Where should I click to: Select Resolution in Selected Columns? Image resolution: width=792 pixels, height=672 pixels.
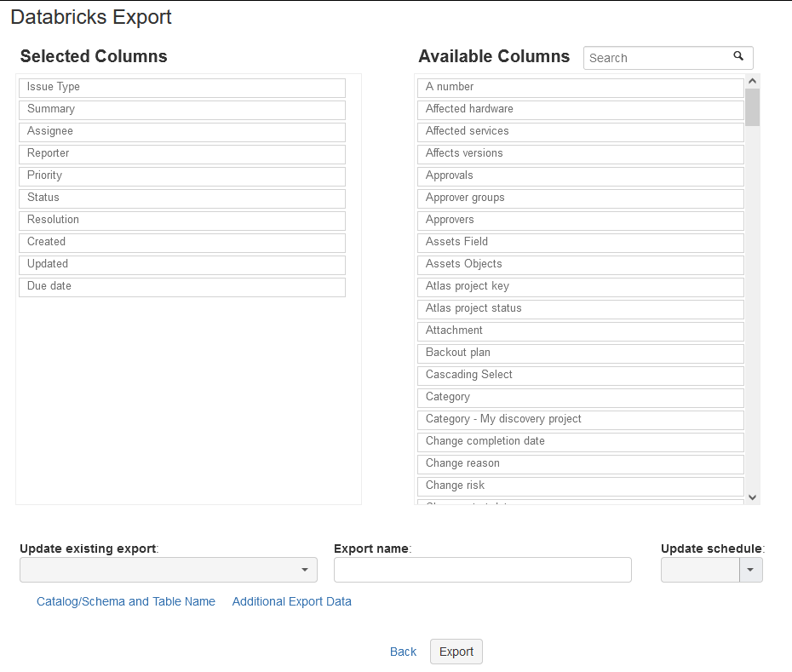[x=182, y=221]
